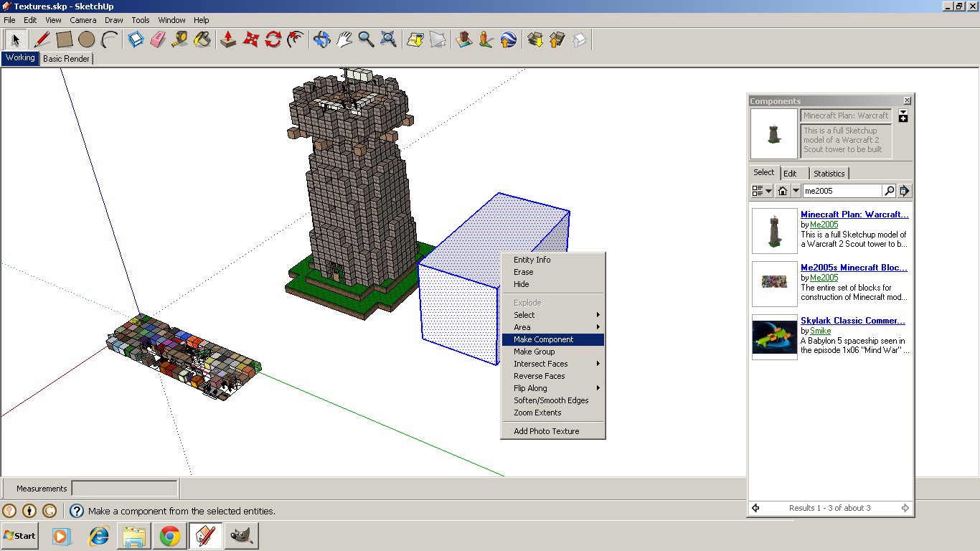The image size is (980, 551).
Task: Click the Preview Model in Google Earth icon
Action: tap(508, 39)
